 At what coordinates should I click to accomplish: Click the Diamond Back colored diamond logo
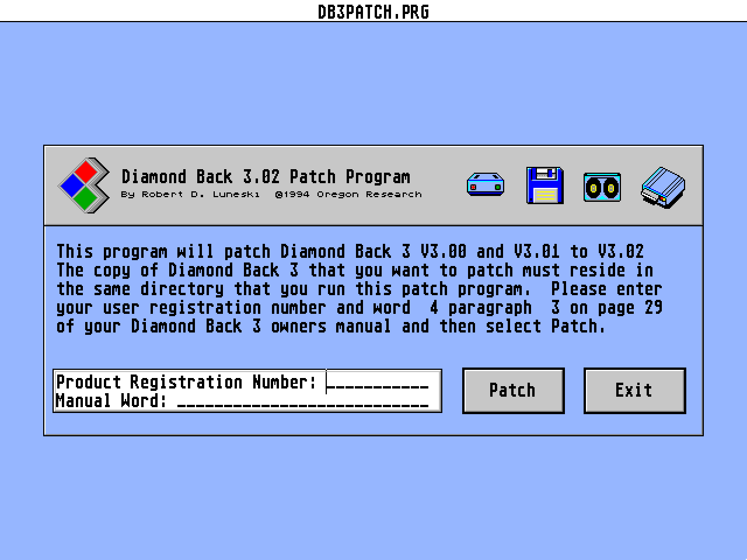[83, 185]
